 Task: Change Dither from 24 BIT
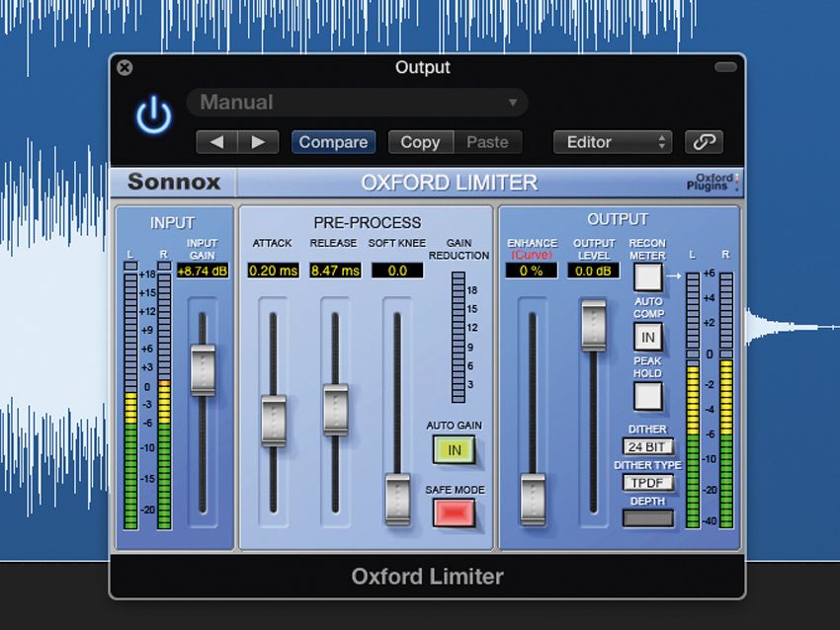(x=647, y=445)
